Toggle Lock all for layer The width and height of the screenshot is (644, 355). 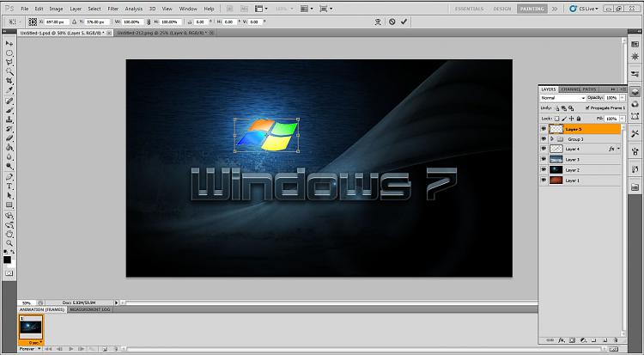tap(579, 119)
